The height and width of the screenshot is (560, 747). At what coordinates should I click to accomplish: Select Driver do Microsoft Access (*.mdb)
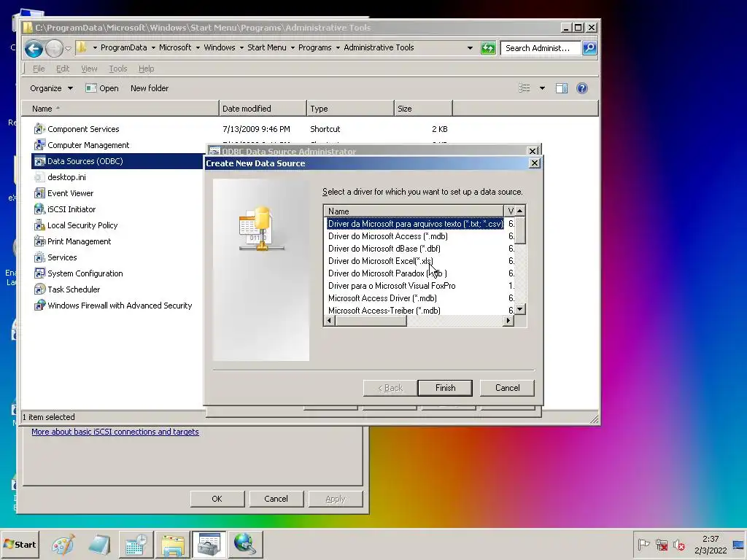tap(388, 236)
